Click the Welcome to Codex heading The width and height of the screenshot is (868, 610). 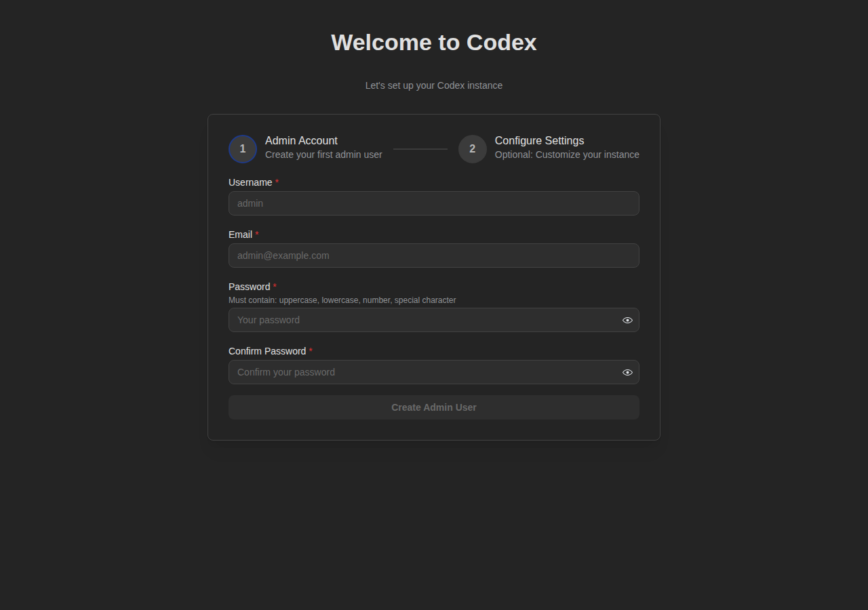pyautogui.click(x=434, y=42)
